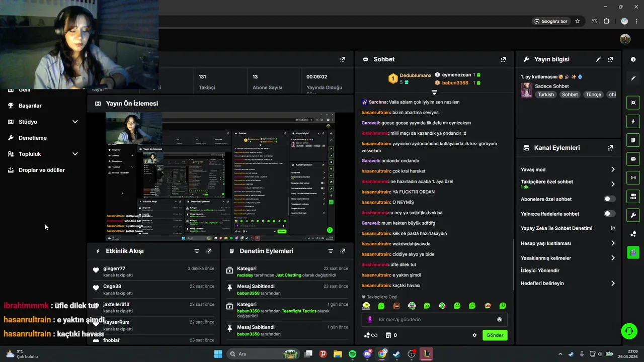Click the Sadece Sohbet category thumbnail

[x=526, y=90]
